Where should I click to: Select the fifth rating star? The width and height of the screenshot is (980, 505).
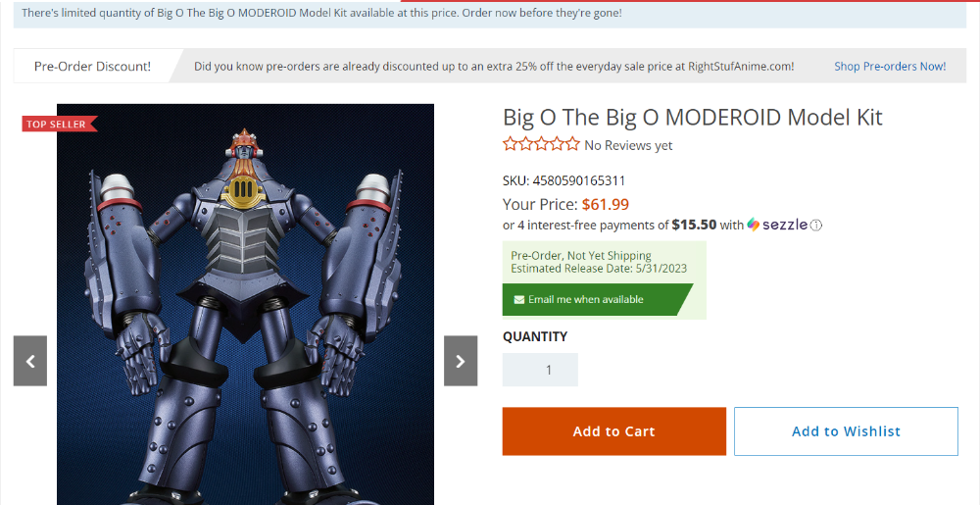coord(572,144)
